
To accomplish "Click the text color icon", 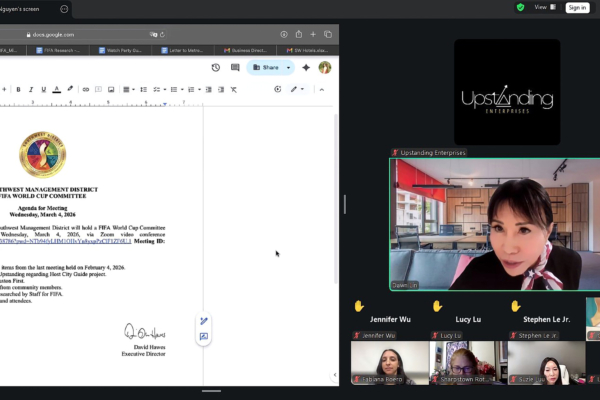I will point(58,89).
